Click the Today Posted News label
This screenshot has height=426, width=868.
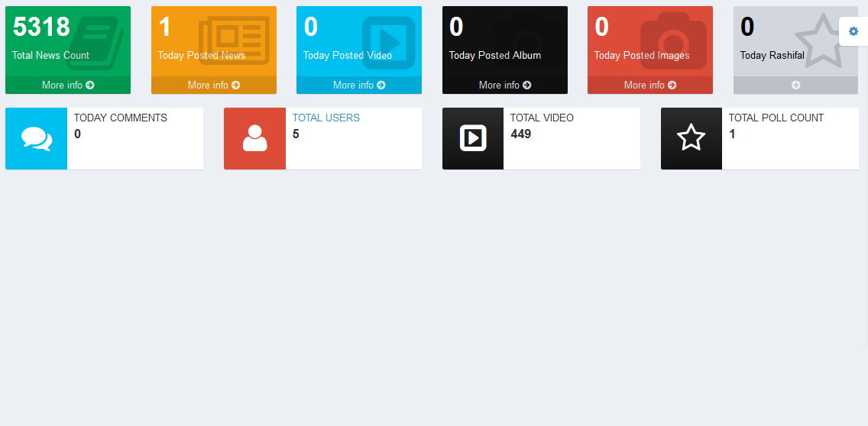tap(202, 55)
